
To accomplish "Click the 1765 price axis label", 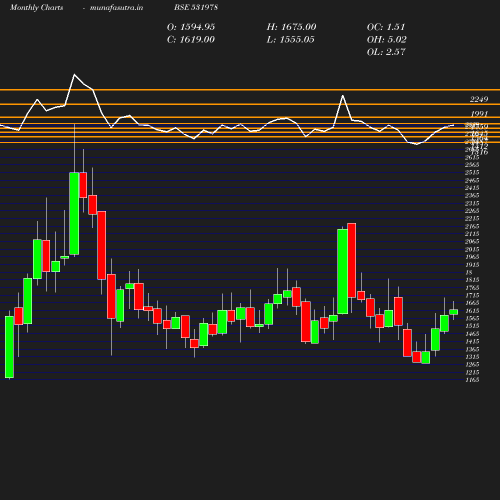I will coord(472,288).
